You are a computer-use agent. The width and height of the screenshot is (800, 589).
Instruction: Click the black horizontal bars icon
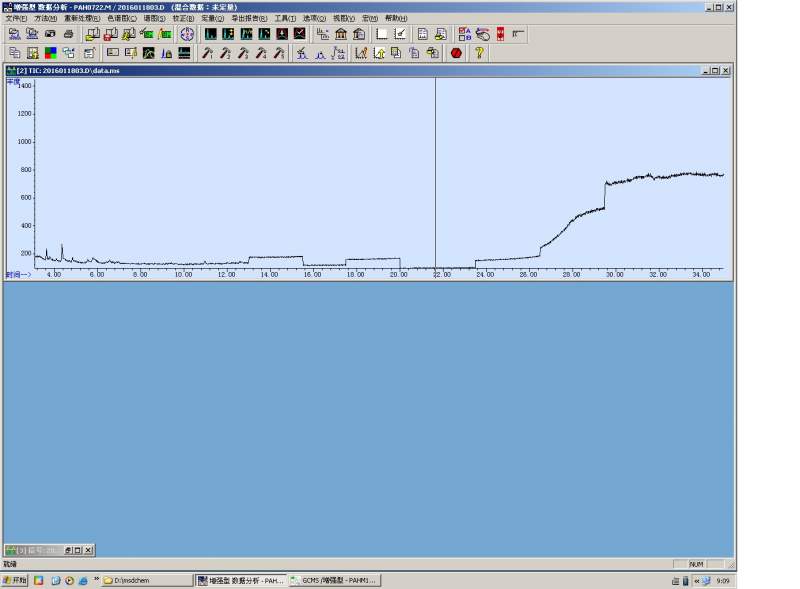pos(184,53)
